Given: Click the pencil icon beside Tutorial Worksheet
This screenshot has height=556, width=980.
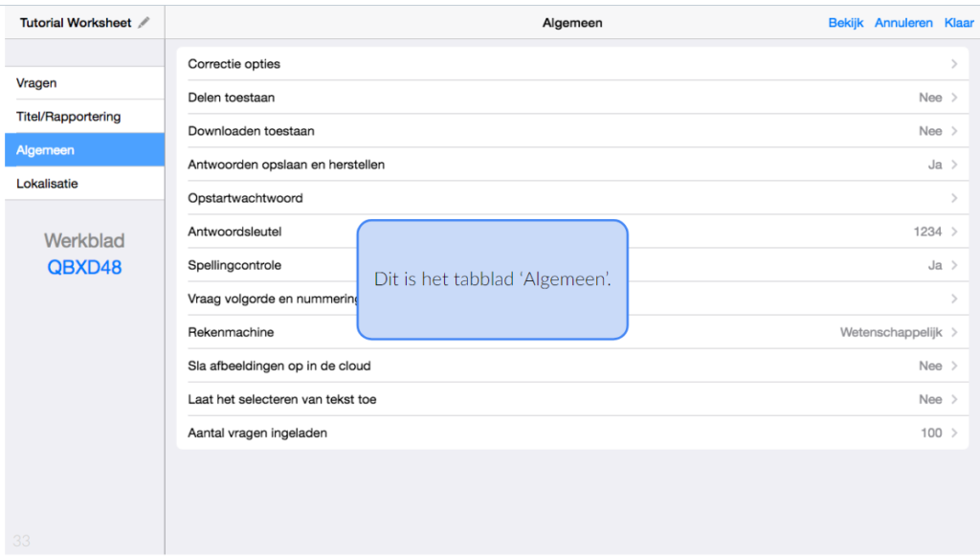Looking at the screenshot, I should (145, 23).
